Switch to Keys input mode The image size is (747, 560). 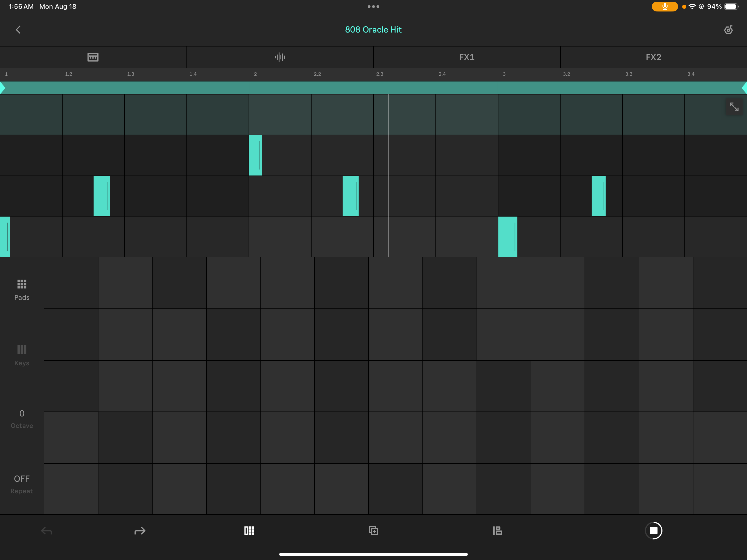pyautogui.click(x=22, y=355)
